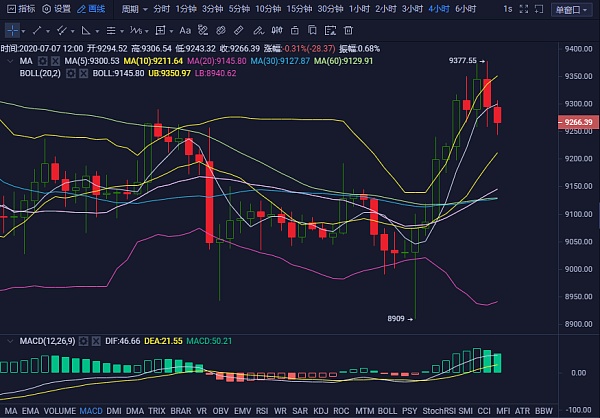This screenshot has width=600, height=418.
Task: Select the Aa text annotation tool
Action: pyautogui.click(x=185, y=30)
